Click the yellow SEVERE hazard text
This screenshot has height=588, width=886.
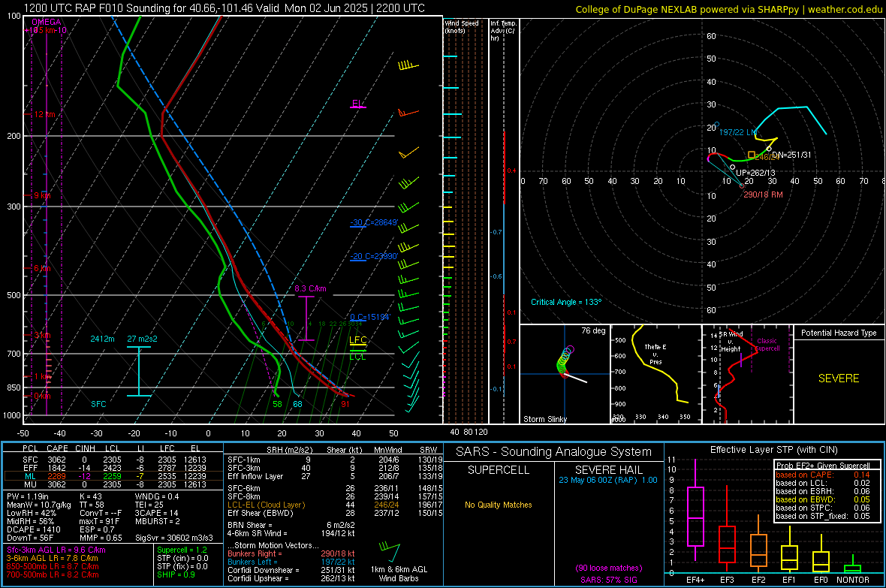pyautogui.click(x=839, y=378)
